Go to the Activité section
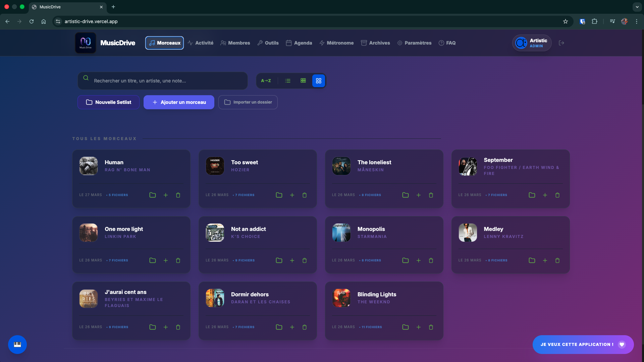644x362 pixels. click(201, 43)
